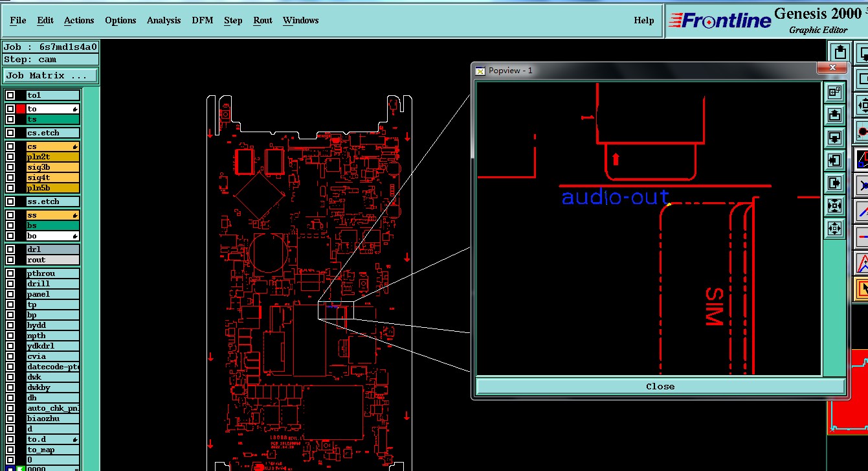868x471 pixels.
Task: Select the pln5b layer name
Action: pyautogui.click(x=53, y=188)
